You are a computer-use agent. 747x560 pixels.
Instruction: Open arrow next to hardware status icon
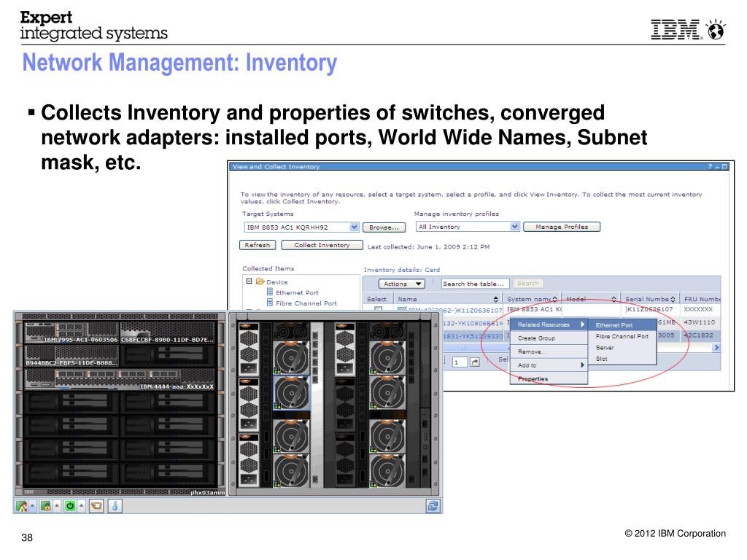pos(32,506)
